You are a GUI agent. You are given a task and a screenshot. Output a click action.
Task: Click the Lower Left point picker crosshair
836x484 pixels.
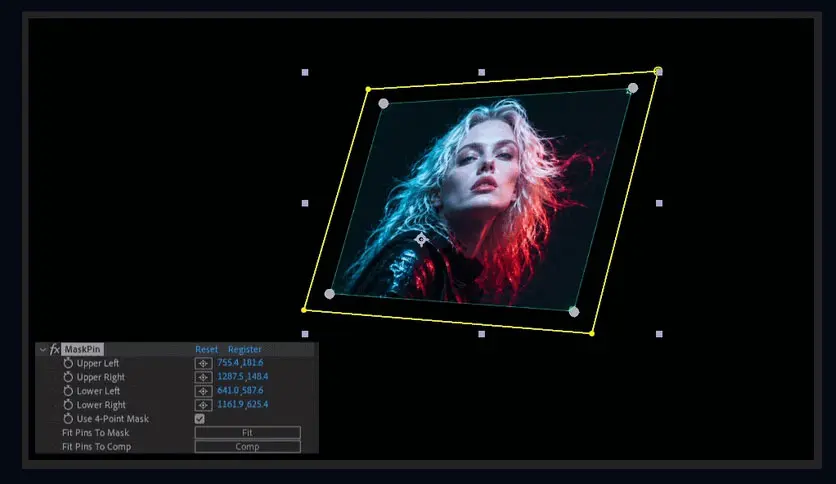[x=203, y=391]
